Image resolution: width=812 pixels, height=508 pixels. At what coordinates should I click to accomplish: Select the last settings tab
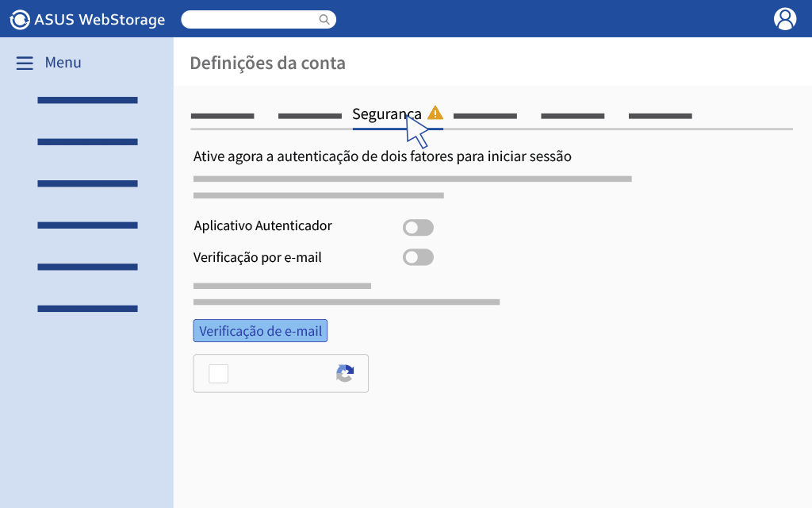point(661,116)
